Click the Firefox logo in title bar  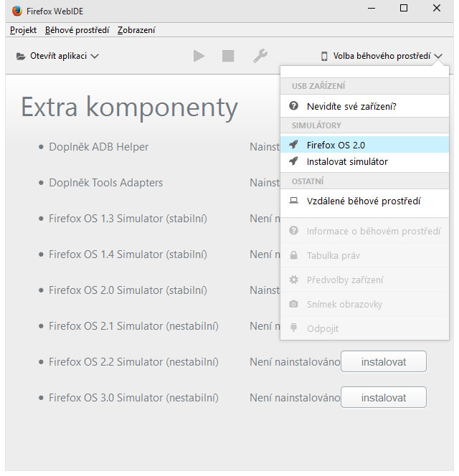[16, 9]
